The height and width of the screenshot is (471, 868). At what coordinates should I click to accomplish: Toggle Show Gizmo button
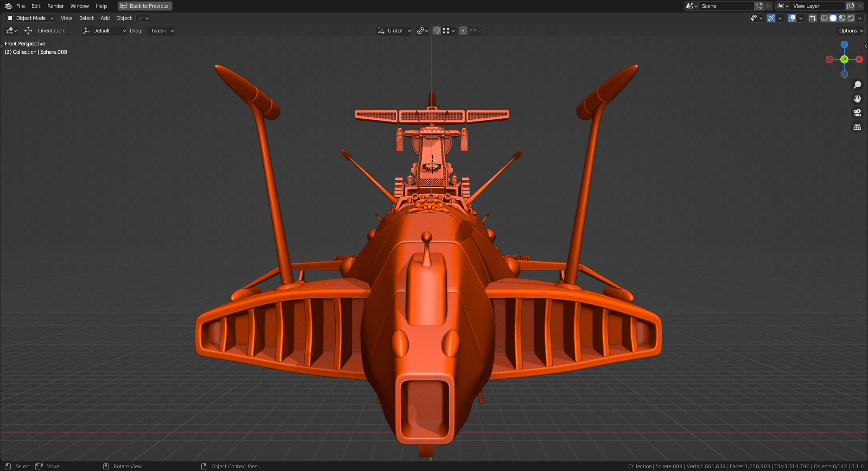pos(771,18)
